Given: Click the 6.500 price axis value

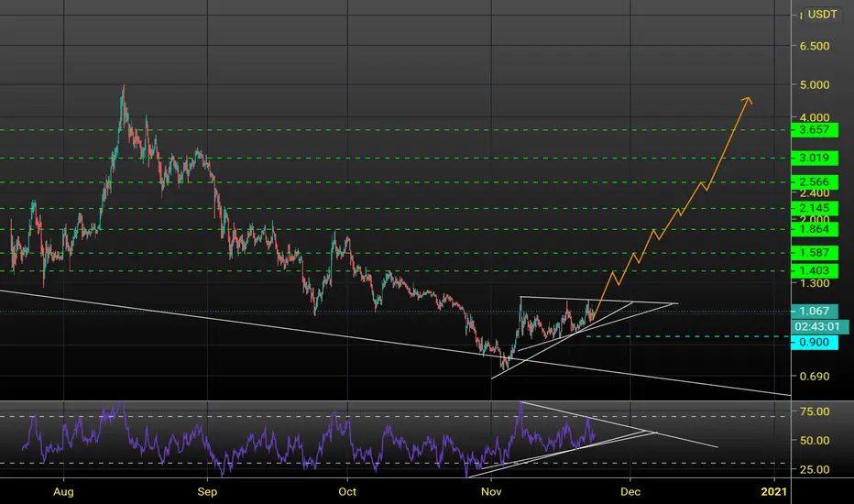Looking at the screenshot, I should [x=815, y=47].
